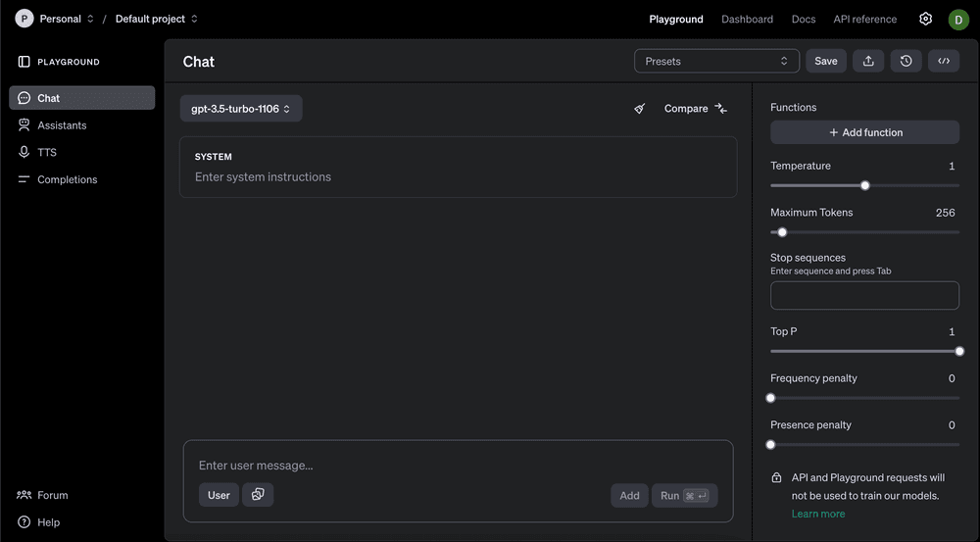Click the user account avatar D
This screenshot has width=980, height=542.
957,19
